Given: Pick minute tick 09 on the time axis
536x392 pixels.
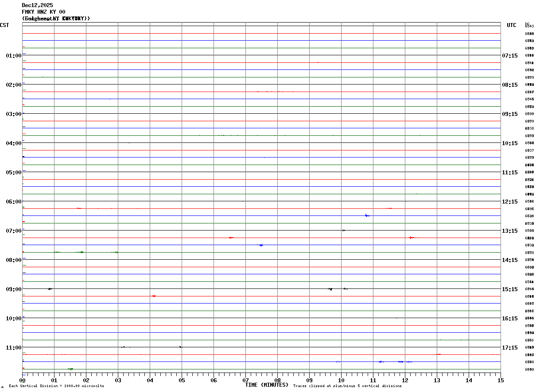Looking at the screenshot, I should (x=310, y=380).
